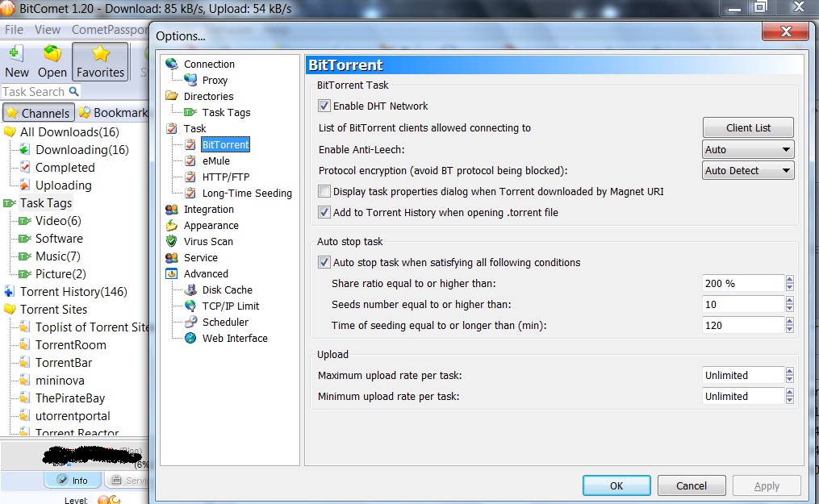The image size is (819, 504).
Task: Click the Appearance icon
Action: pyautogui.click(x=172, y=226)
